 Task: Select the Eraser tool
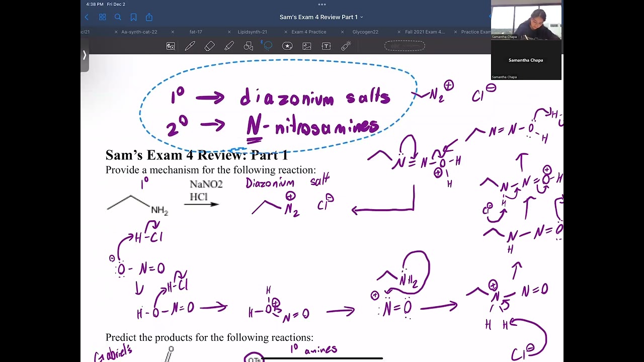(x=209, y=46)
